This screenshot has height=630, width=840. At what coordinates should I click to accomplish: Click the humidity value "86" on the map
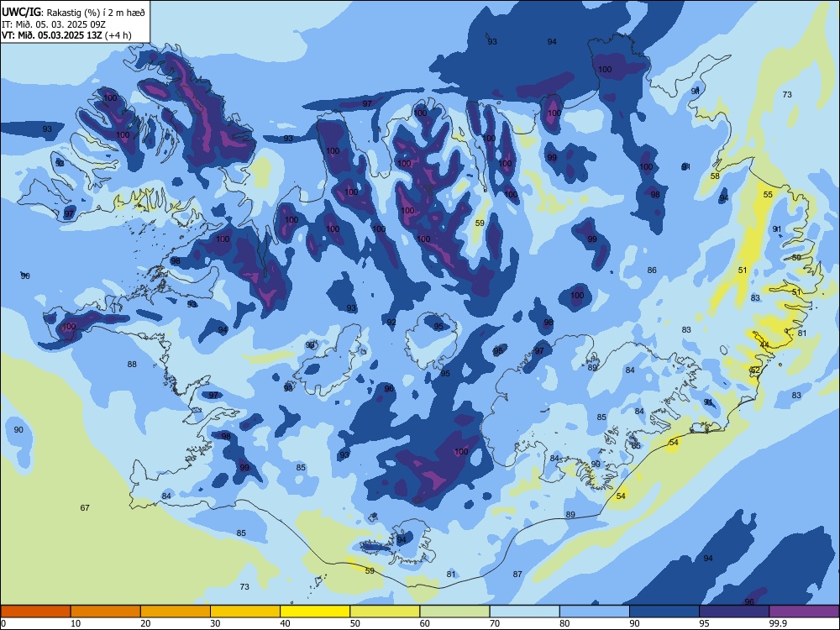click(652, 270)
